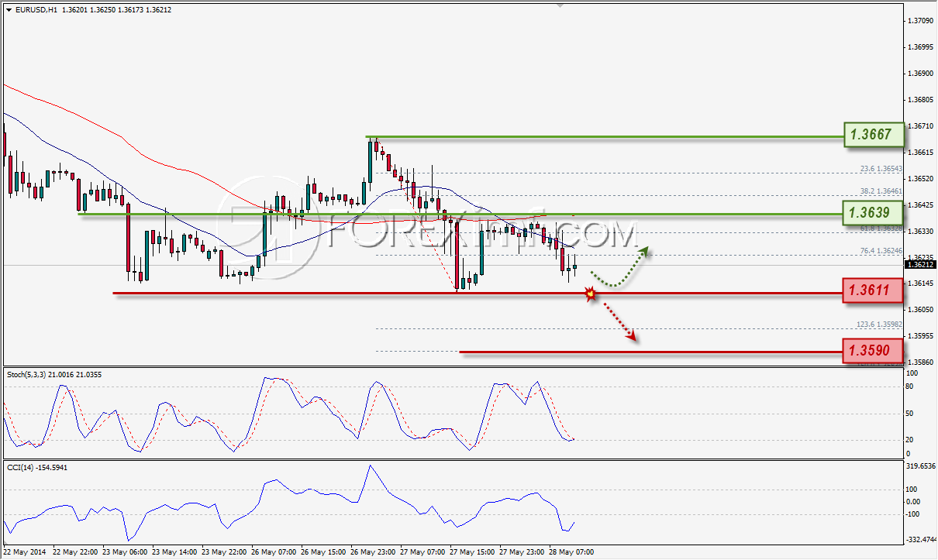Select the 1.3611 red support label
The image size is (938, 560).
pos(874,290)
